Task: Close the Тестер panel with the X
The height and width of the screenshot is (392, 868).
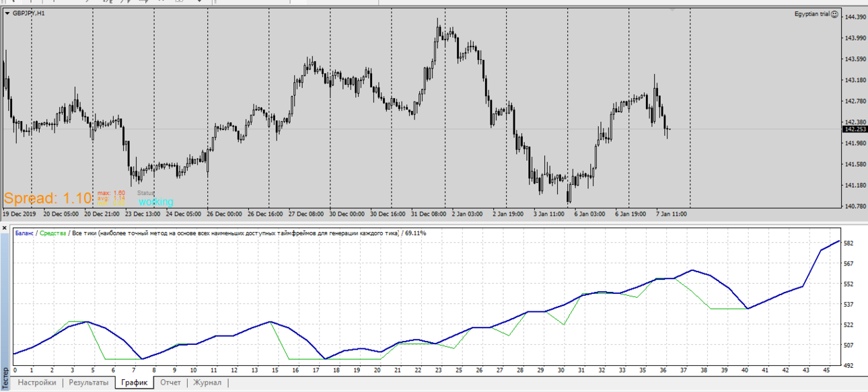Action: click(x=5, y=229)
